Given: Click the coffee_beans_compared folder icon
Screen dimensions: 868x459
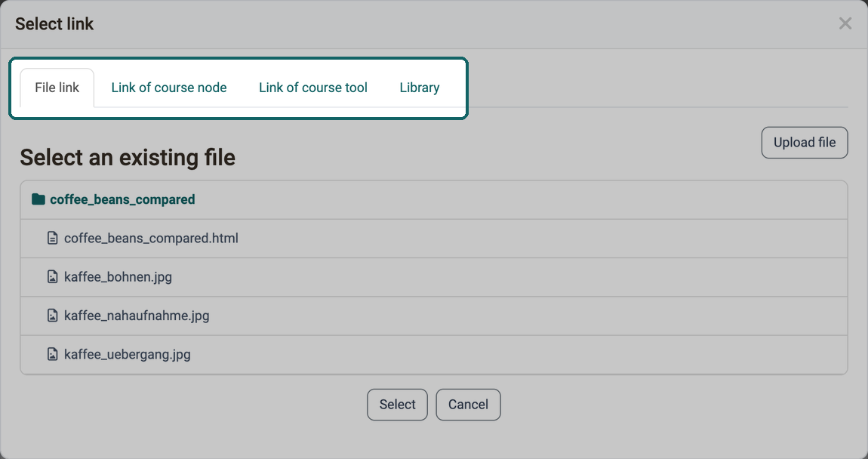Looking at the screenshot, I should tap(38, 199).
